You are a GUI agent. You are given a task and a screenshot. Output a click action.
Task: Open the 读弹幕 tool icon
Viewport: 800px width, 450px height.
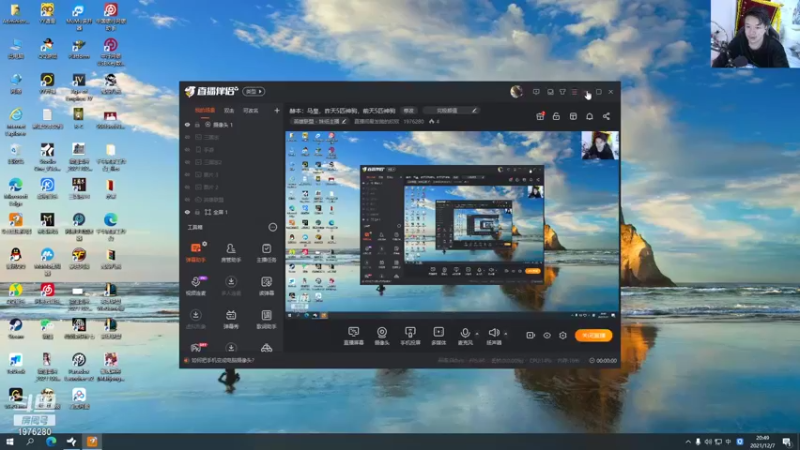(x=266, y=286)
